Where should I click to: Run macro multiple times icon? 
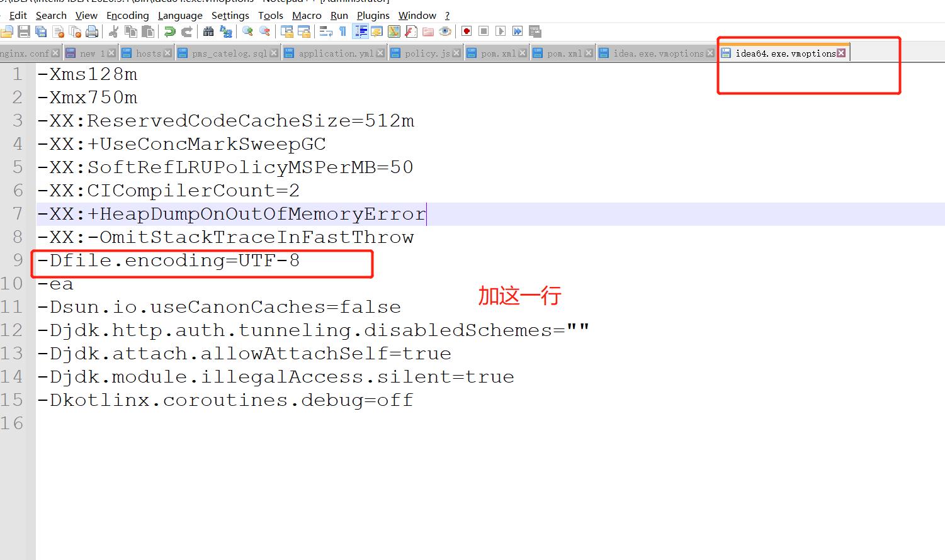pos(518,31)
